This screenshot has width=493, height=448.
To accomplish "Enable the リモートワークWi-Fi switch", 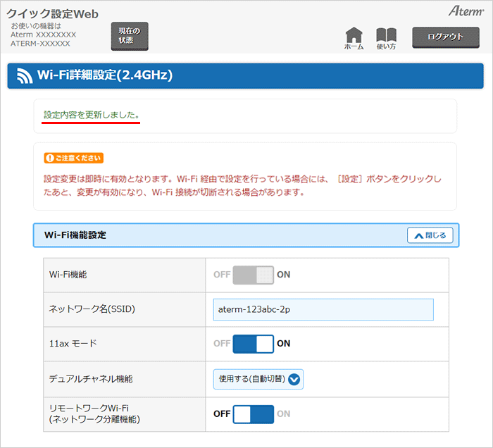I will point(253,413).
